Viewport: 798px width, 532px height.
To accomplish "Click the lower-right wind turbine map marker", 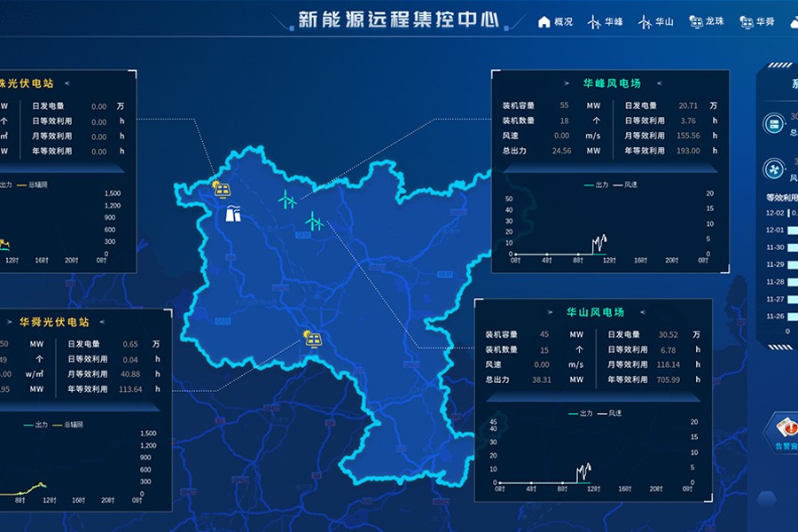I will click(314, 220).
